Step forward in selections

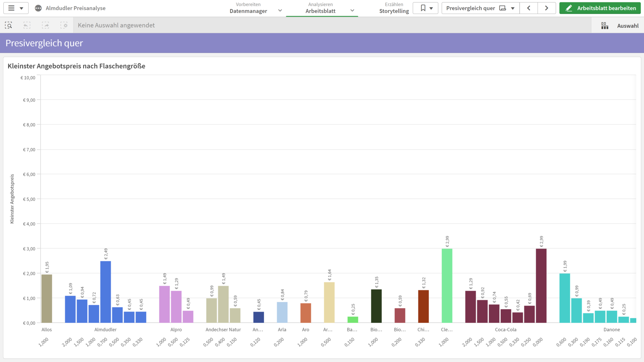click(45, 25)
